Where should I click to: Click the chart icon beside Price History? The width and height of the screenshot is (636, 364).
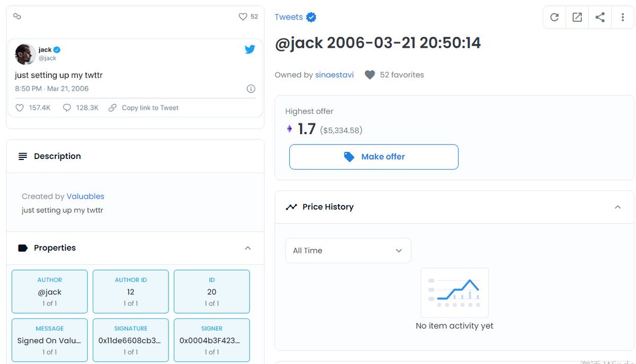pos(291,207)
